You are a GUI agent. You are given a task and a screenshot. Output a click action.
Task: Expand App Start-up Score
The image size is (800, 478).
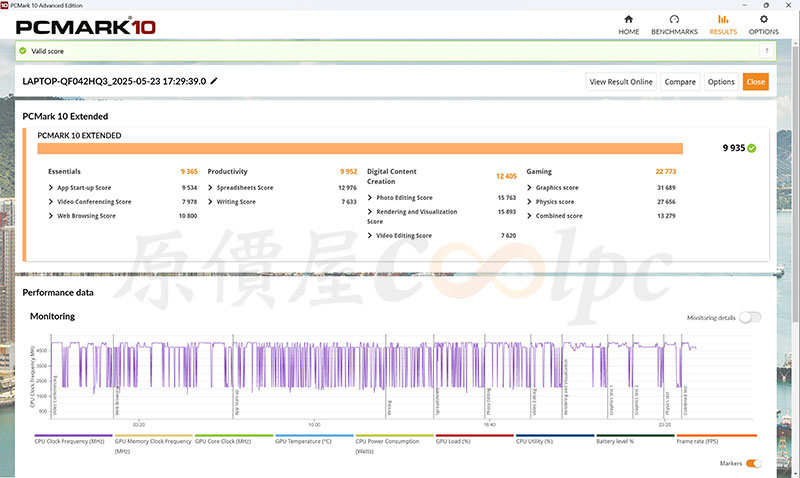pyautogui.click(x=51, y=188)
